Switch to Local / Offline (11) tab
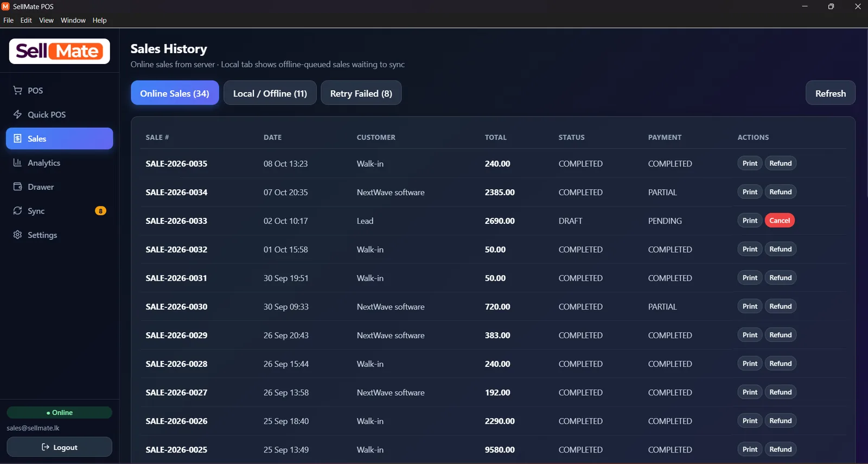The width and height of the screenshot is (868, 464). (x=270, y=93)
